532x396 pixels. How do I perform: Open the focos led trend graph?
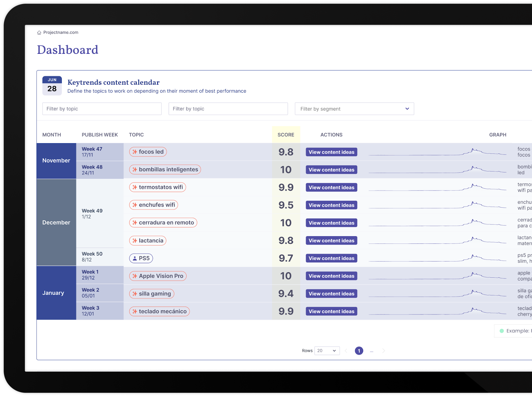438,152
